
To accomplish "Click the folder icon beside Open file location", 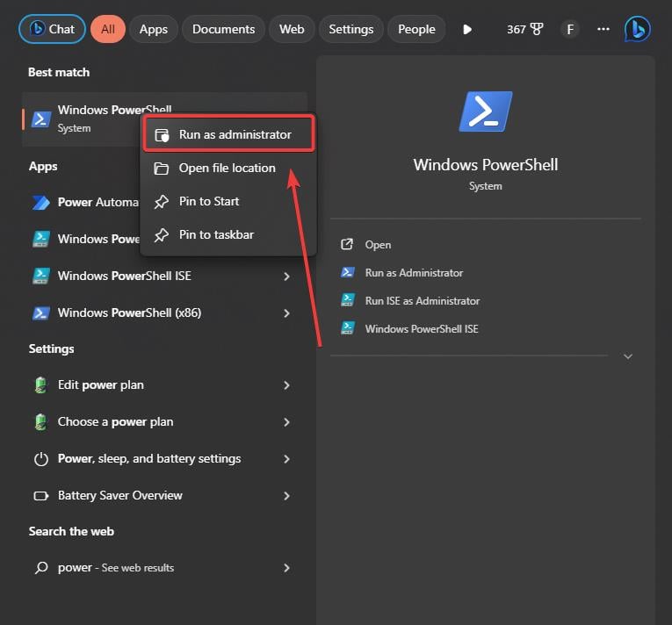I will (x=161, y=169).
